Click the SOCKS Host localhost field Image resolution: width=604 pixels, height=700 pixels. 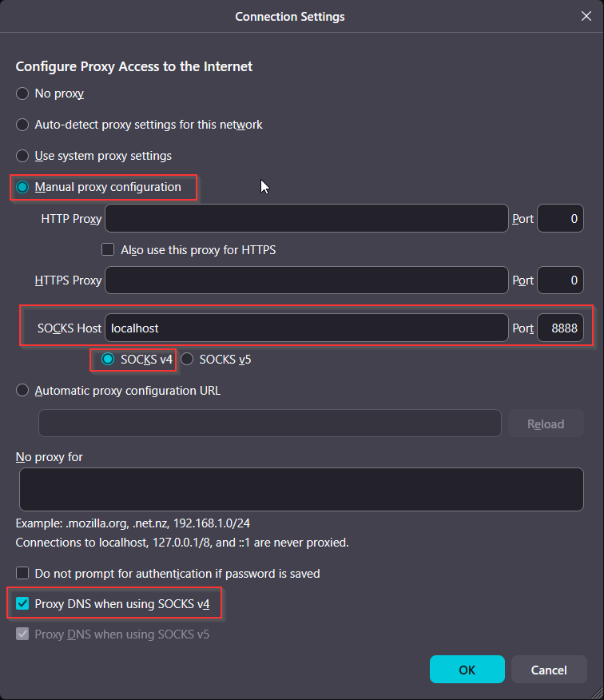306,328
